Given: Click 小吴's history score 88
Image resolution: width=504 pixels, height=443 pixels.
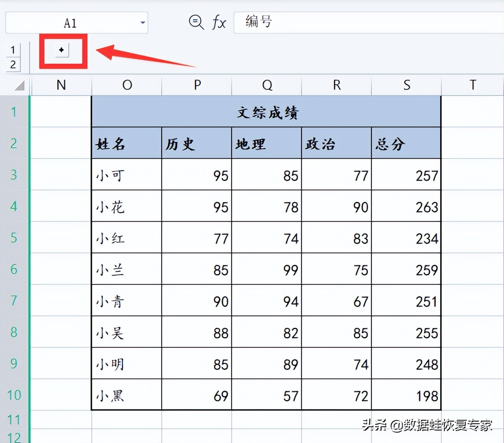Looking at the screenshot, I should (x=197, y=332).
